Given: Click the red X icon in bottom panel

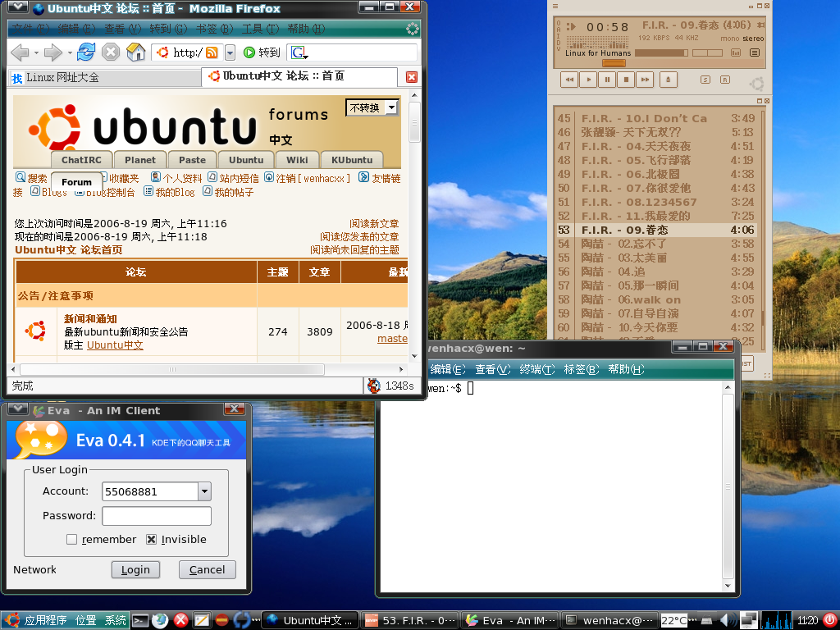Looking at the screenshot, I should [x=181, y=620].
